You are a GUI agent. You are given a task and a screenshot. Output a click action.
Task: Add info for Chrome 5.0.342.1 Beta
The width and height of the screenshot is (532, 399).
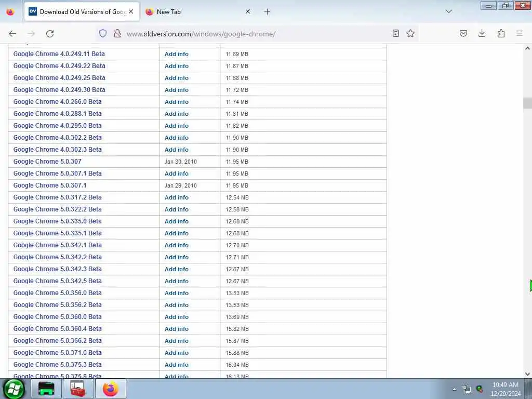pyautogui.click(x=177, y=245)
